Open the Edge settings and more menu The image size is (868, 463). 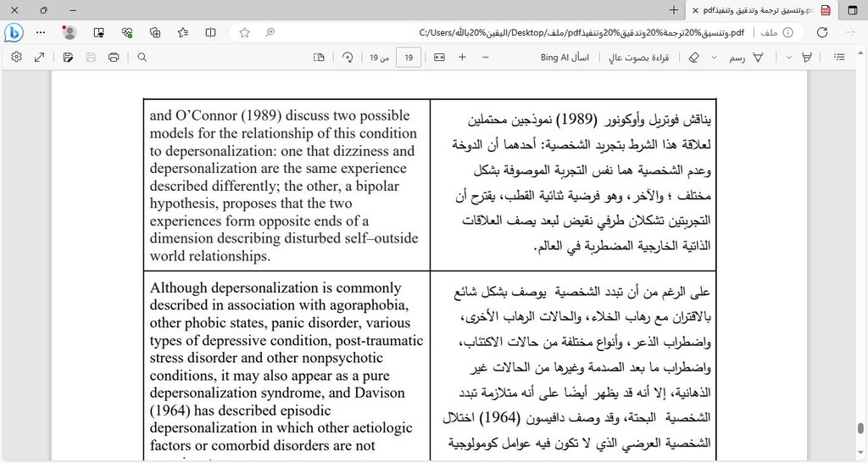(41, 33)
